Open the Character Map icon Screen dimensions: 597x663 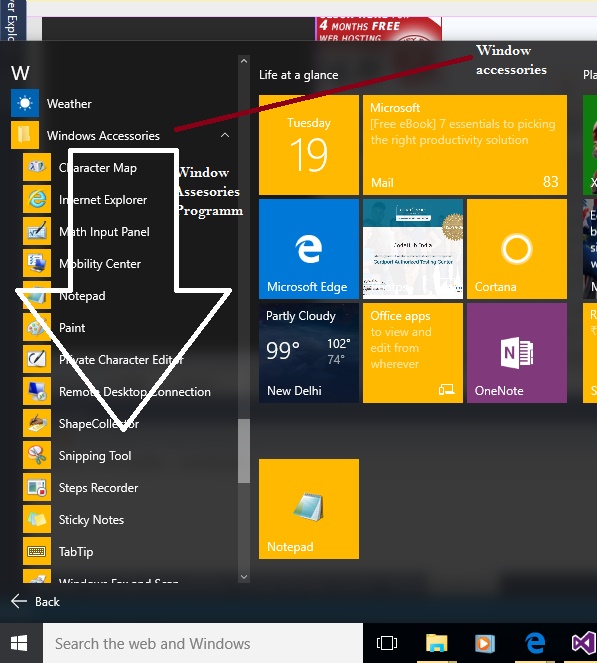(37, 167)
